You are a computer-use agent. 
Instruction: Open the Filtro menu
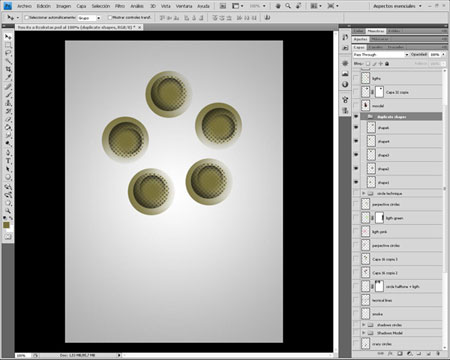(x=120, y=6)
